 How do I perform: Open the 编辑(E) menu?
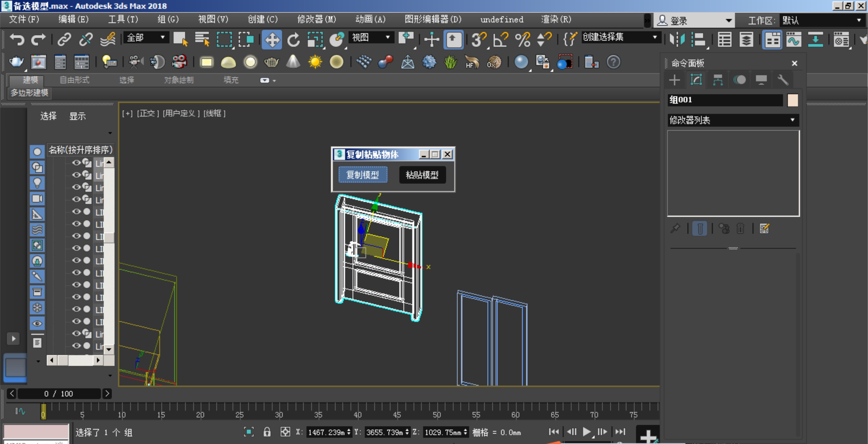pos(73,19)
